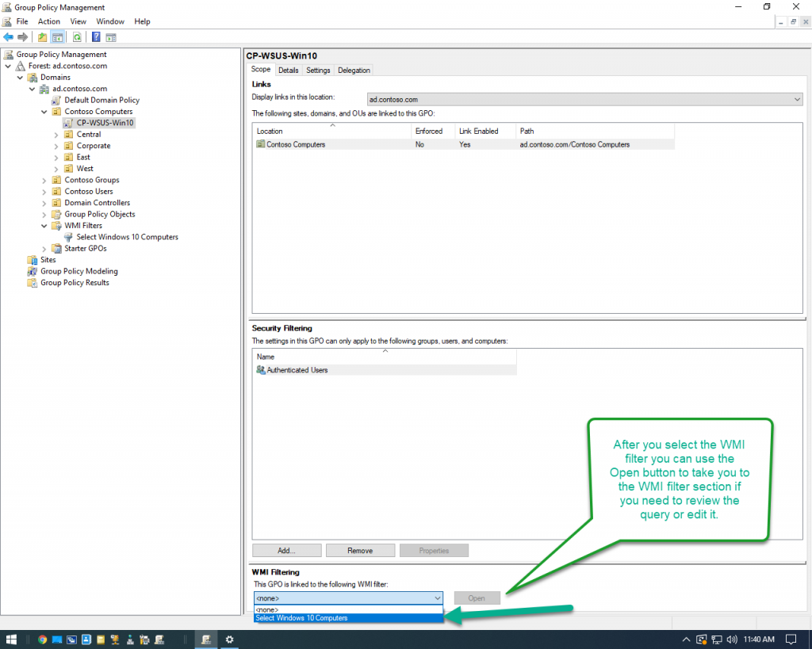Open the Action menu
Image resolution: width=812 pixels, height=649 pixels.
[x=48, y=21]
